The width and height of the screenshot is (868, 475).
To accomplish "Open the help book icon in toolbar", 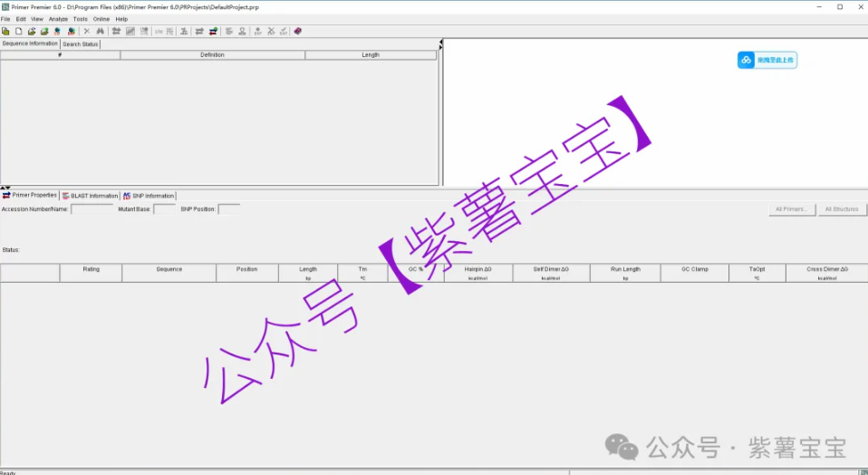I will click(298, 31).
